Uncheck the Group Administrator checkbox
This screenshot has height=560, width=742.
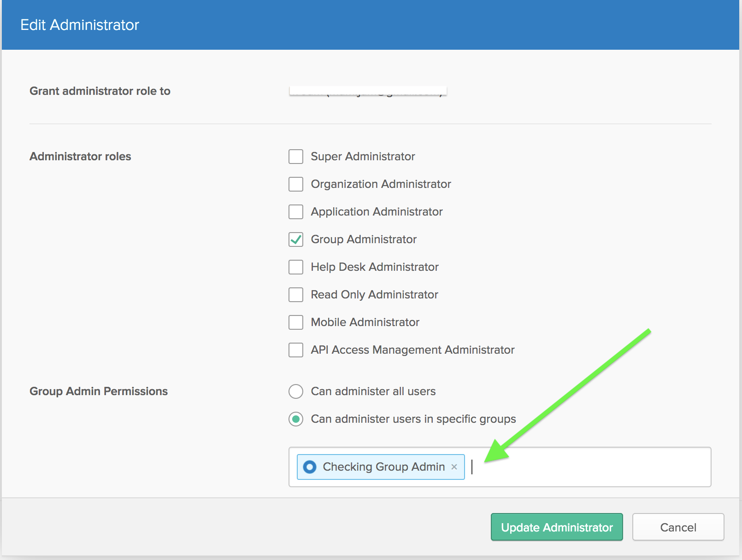(296, 239)
